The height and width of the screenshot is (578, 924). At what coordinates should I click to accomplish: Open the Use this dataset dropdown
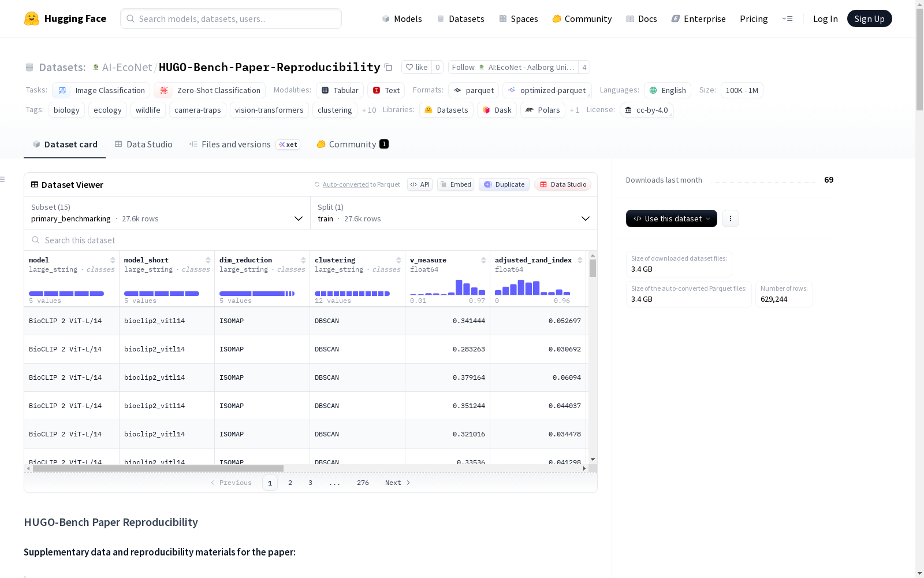pos(672,218)
